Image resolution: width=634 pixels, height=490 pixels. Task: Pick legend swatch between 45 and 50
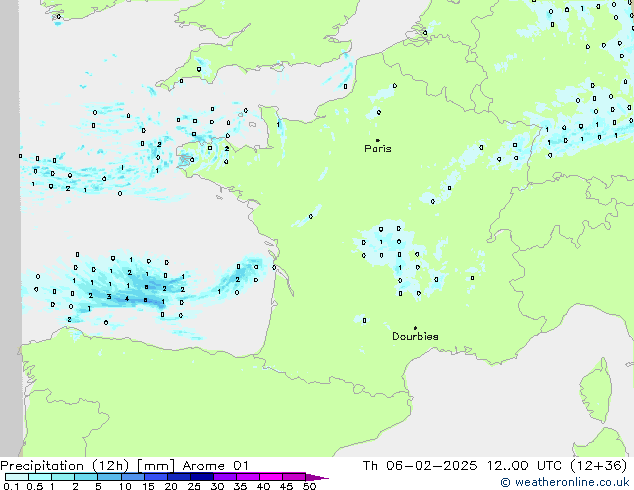coord(294,477)
